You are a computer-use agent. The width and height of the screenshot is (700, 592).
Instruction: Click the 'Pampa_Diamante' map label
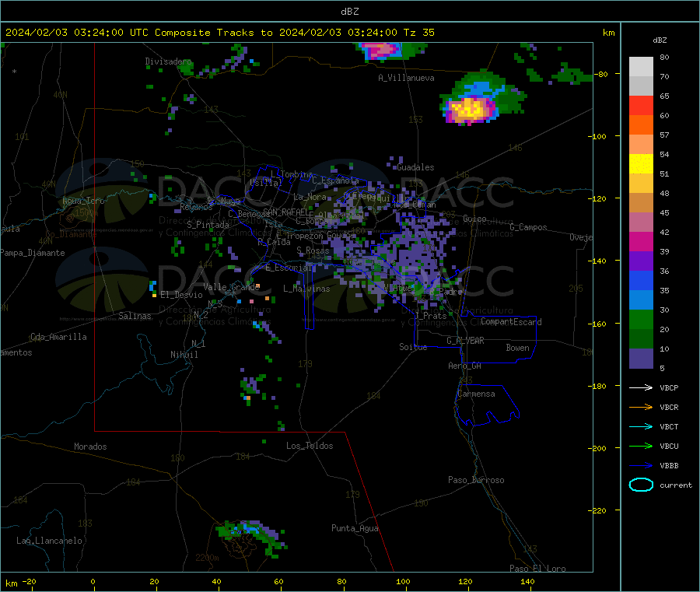tap(32, 253)
